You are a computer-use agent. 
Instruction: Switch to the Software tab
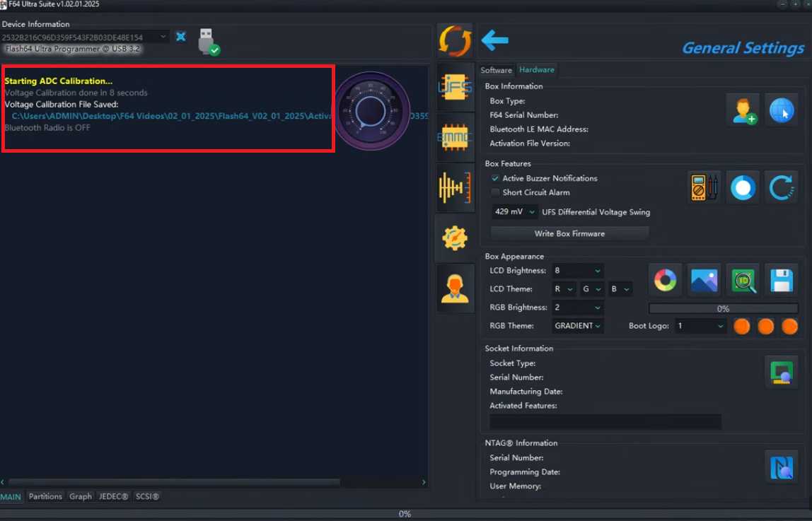pyautogui.click(x=496, y=70)
